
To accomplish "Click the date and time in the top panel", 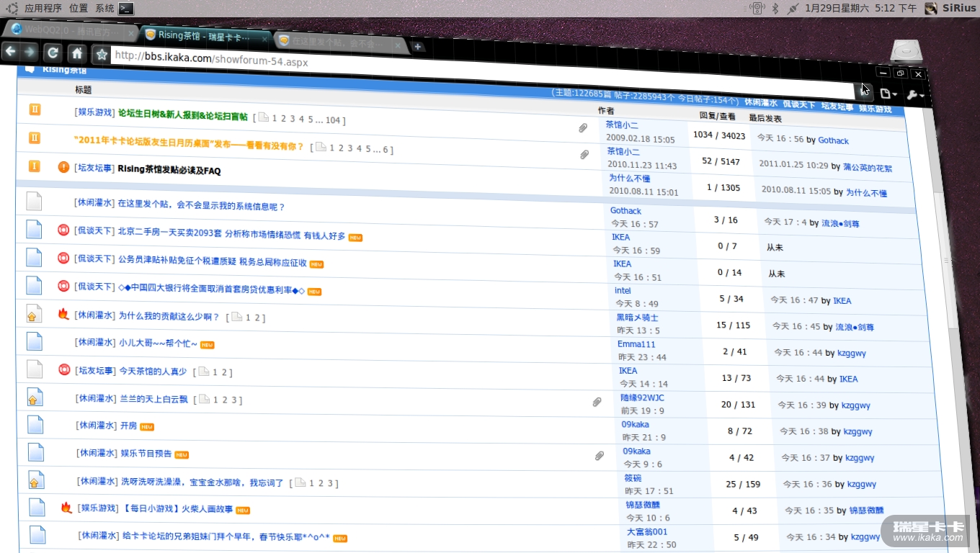I will coord(860,9).
